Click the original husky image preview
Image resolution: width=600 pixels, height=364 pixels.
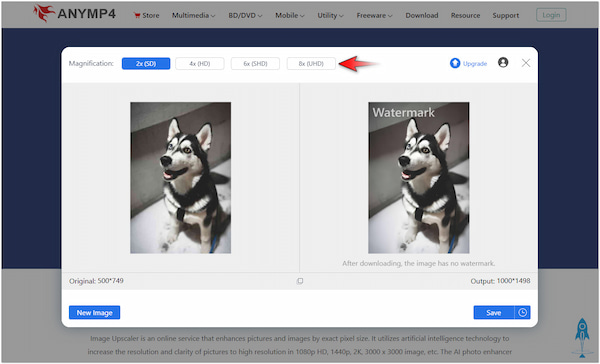click(x=181, y=178)
